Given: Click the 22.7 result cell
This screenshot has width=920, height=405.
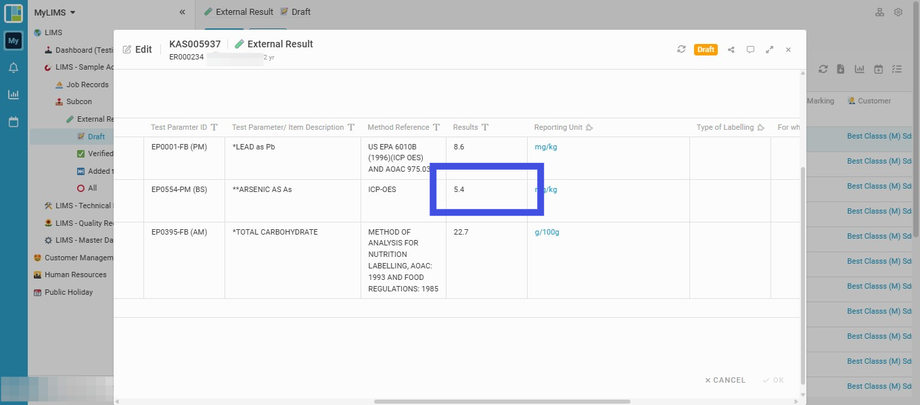Looking at the screenshot, I should [486, 261].
